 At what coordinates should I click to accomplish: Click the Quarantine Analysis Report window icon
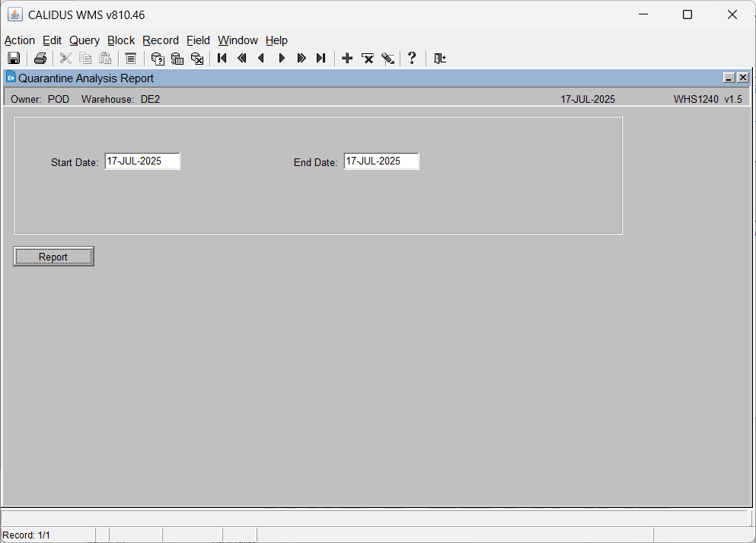11,77
